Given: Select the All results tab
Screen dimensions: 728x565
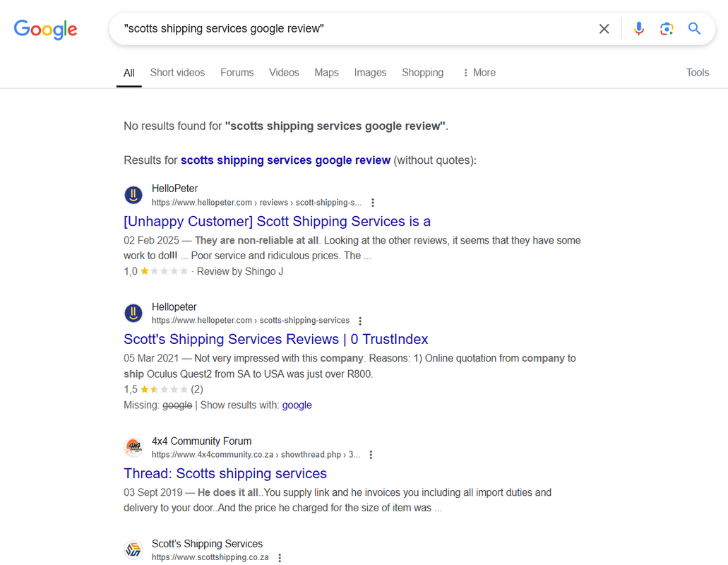Looking at the screenshot, I should pyautogui.click(x=129, y=73).
